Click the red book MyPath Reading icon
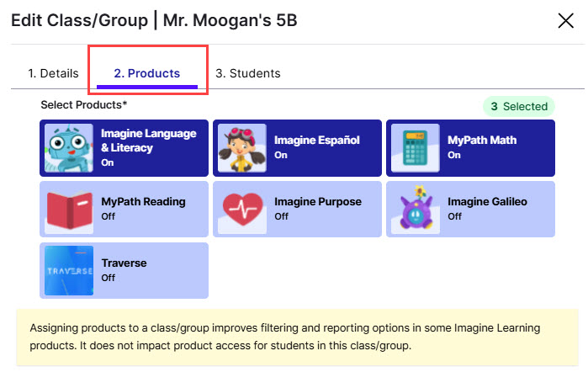 click(69, 210)
